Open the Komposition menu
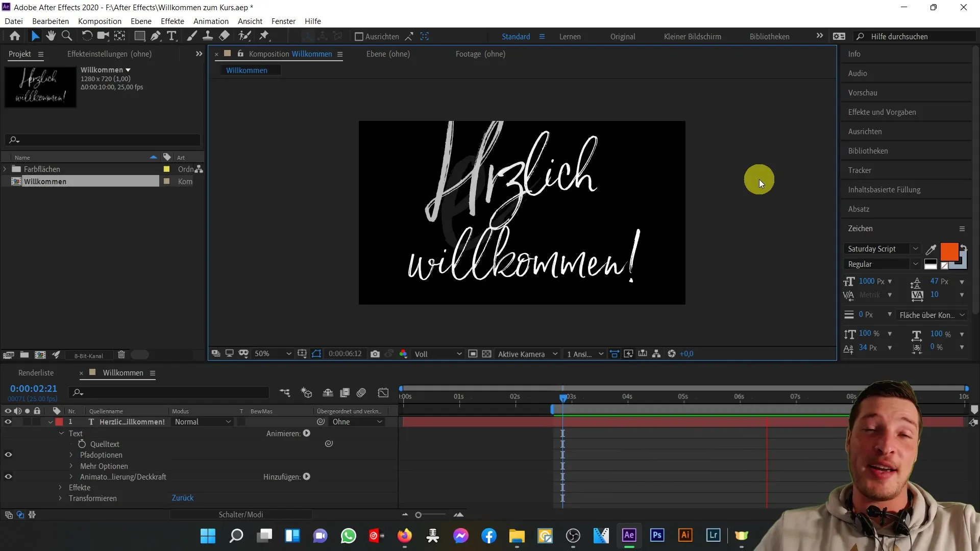980x551 pixels. (100, 21)
